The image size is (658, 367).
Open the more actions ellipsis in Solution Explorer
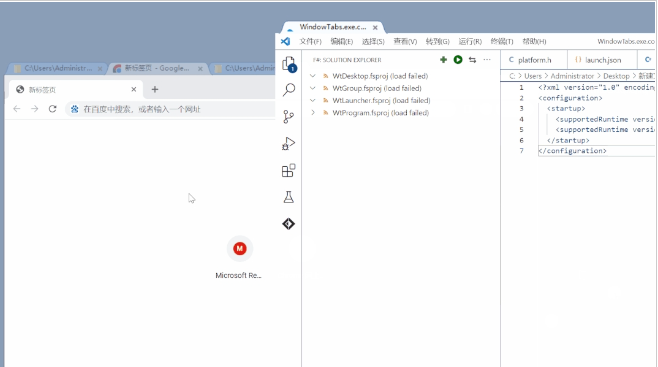487,60
